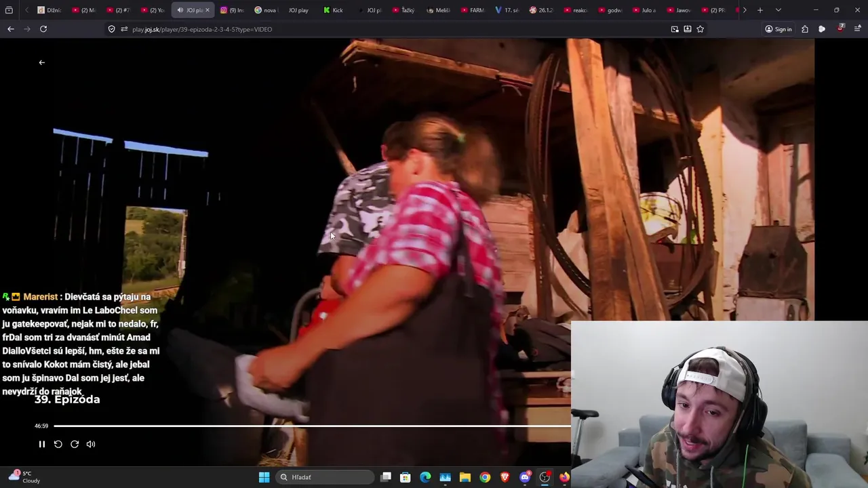
Task: Open the uBlock extension icon with badge
Action: click(841, 28)
